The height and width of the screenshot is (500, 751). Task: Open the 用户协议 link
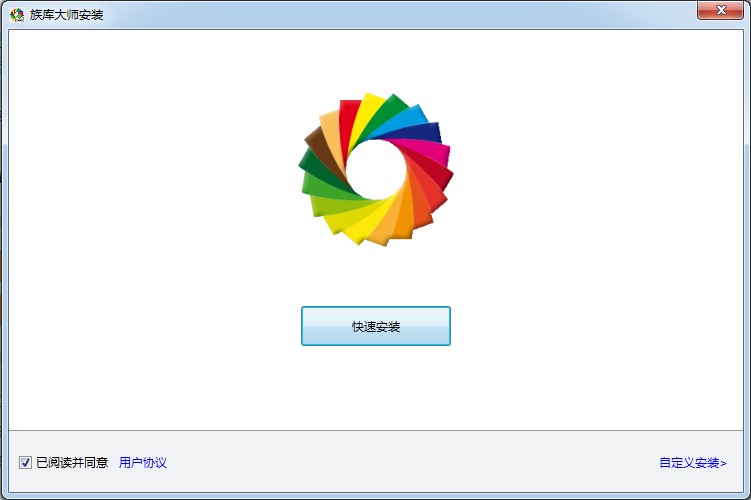[143, 463]
